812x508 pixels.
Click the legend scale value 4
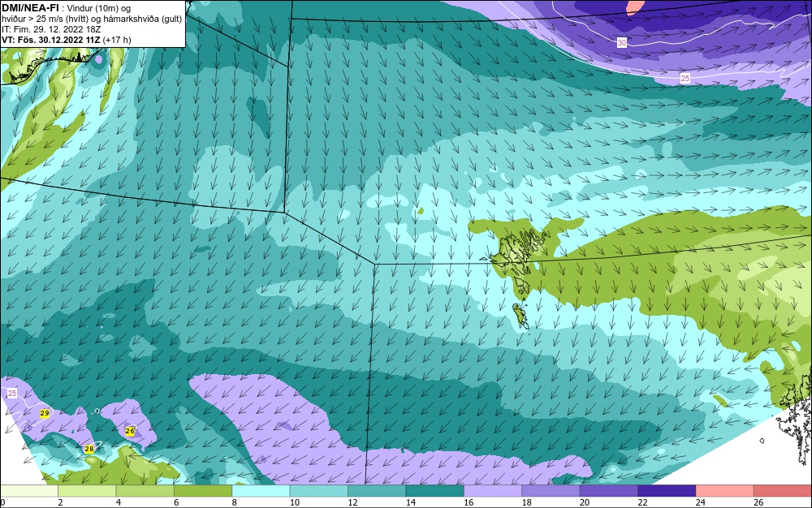tap(119, 502)
